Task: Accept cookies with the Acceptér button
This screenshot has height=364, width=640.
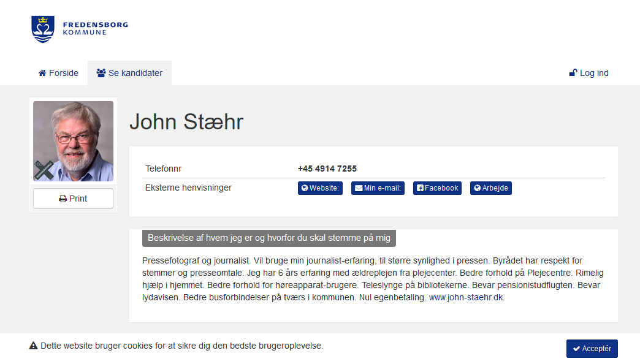Action: click(x=592, y=349)
